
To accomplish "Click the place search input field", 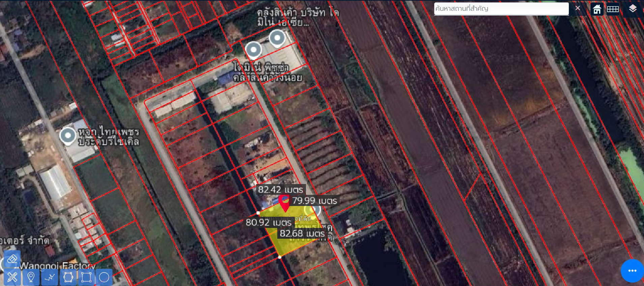I will point(501,9).
